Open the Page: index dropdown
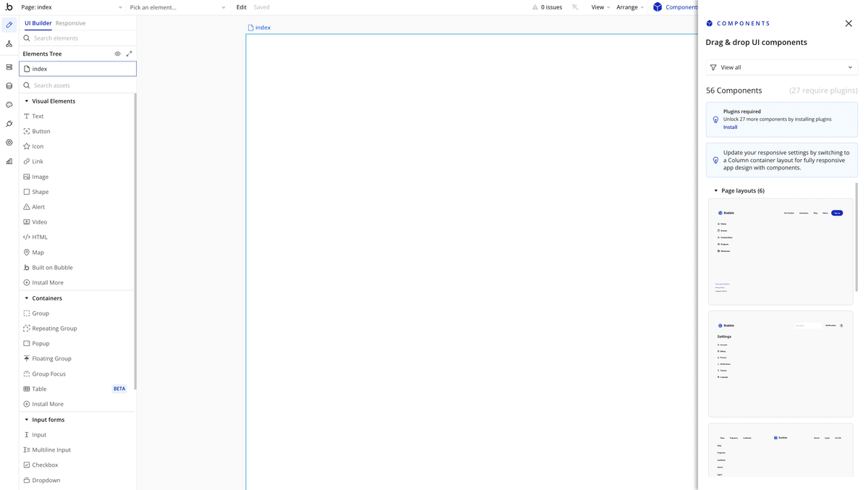 coord(72,7)
